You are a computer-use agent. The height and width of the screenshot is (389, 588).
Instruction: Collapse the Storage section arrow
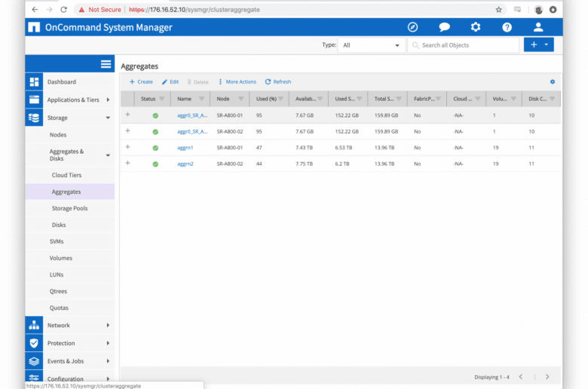point(108,118)
